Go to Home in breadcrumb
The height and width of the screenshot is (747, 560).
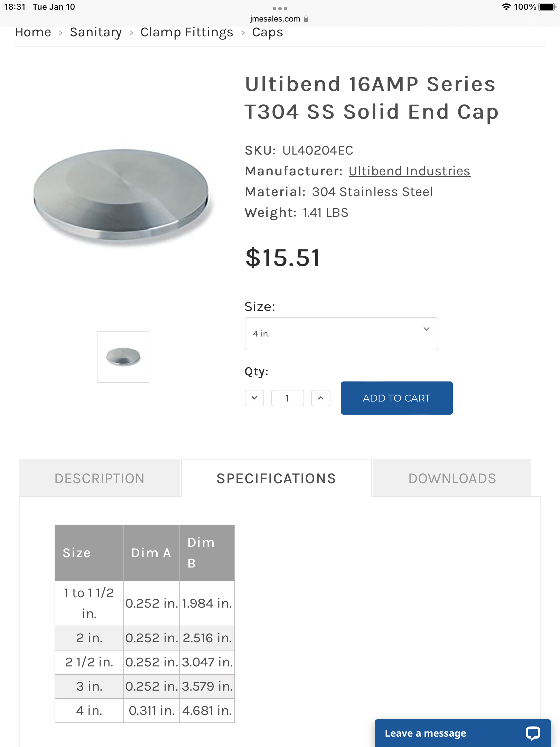[x=33, y=32]
